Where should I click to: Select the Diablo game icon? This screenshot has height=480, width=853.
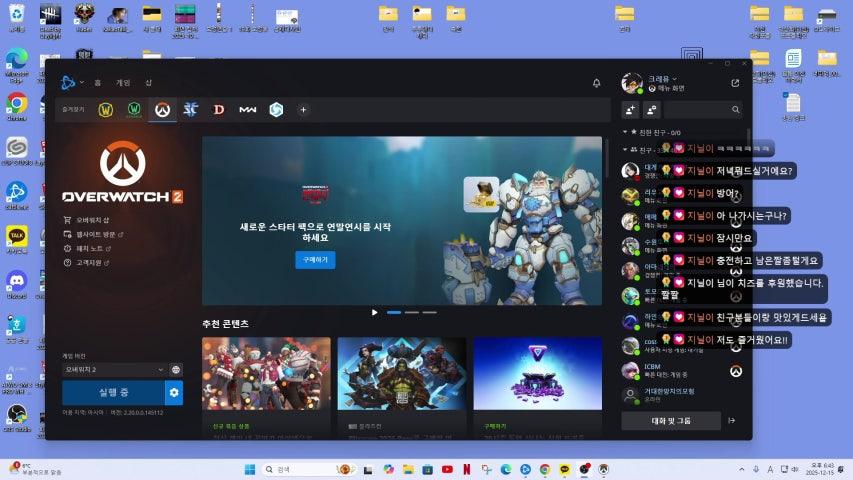(218, 110)
